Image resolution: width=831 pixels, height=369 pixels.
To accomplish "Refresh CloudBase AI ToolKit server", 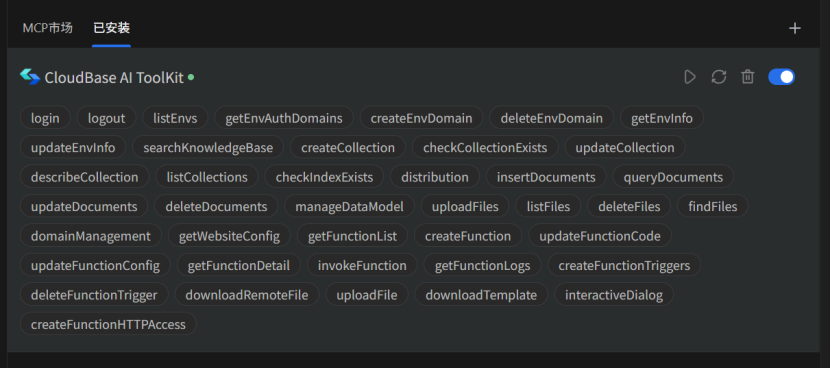I will click(x=719, y=77).
